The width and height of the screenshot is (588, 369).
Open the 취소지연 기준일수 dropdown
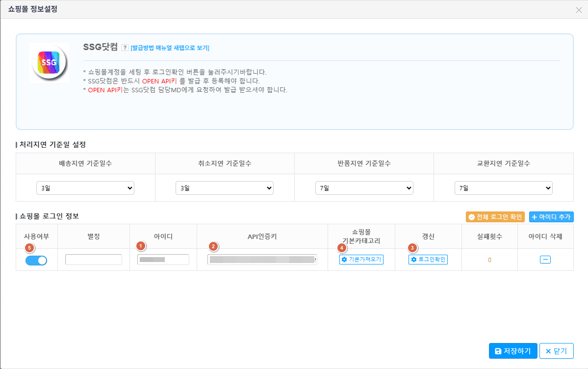pos(225,188)
